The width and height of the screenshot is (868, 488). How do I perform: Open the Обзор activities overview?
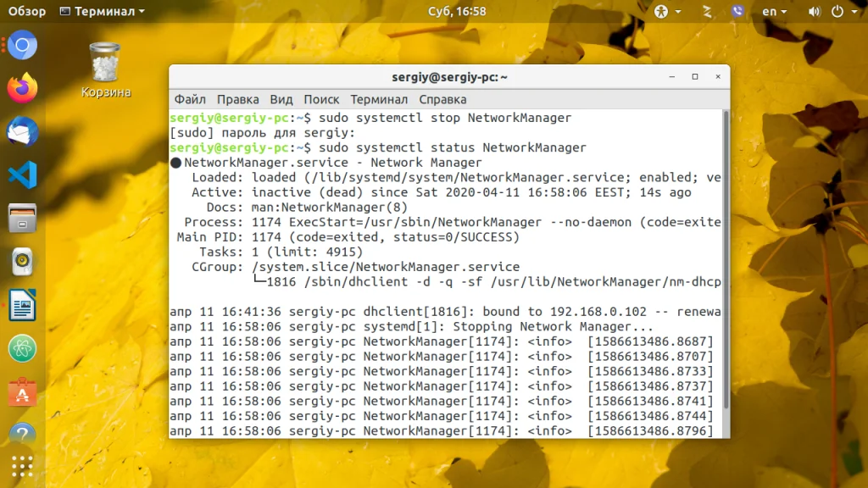coord(26,11)
